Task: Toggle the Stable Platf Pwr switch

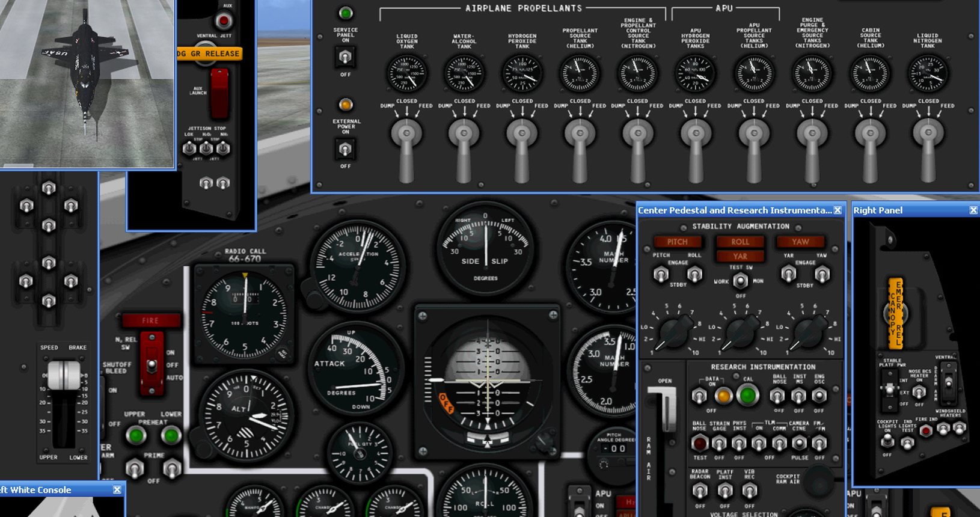Action: [x=890, y=388]
